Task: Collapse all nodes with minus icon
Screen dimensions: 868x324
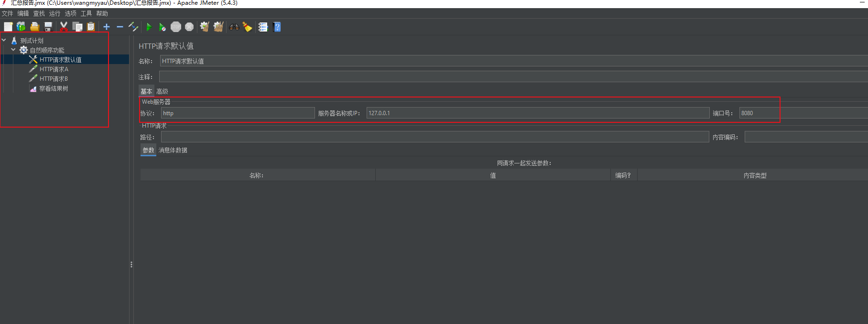Action: pyautogui.click(x=120, y=27)
